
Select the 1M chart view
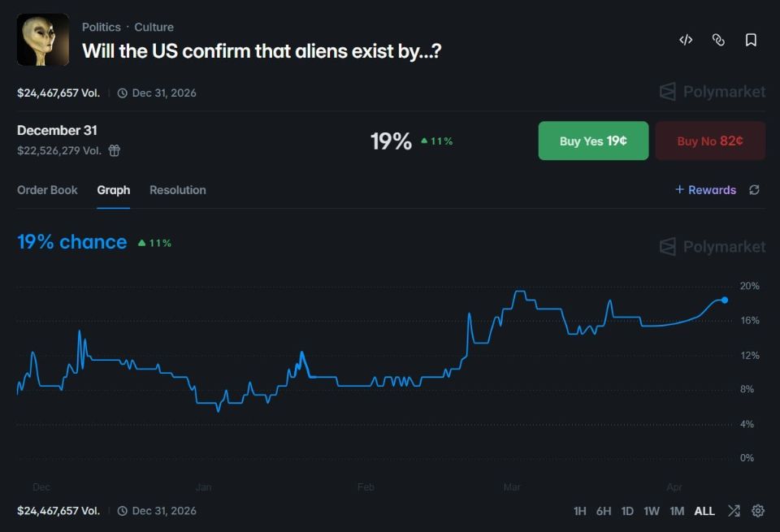(677, 511)
